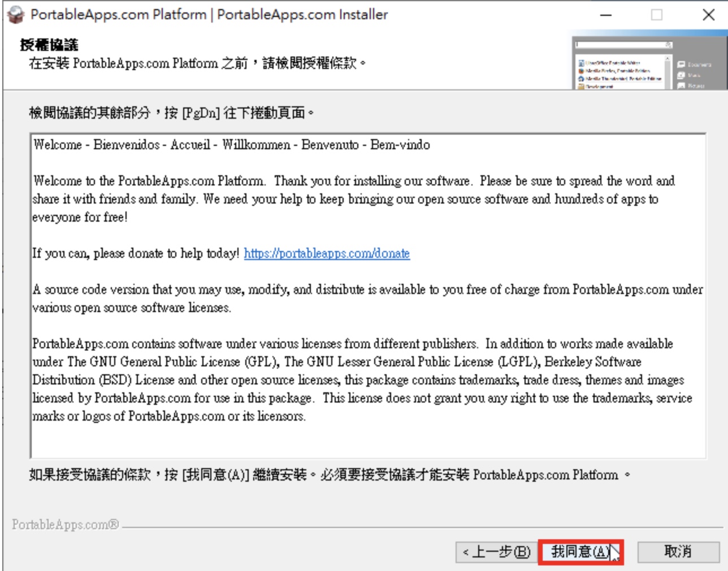Go back with the 上一步(B) button
This screenshot has height=571, width=728.
click(496, 552)
